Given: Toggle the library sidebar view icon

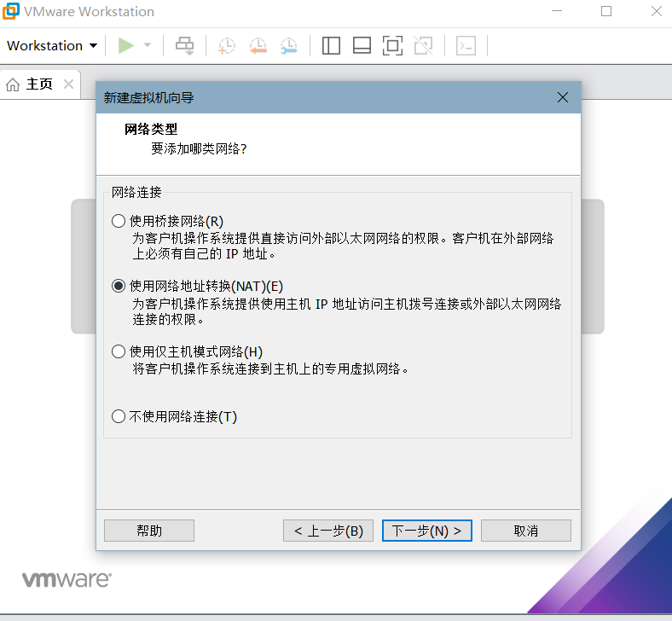Looking at the screenshot, I should point(331,45).
